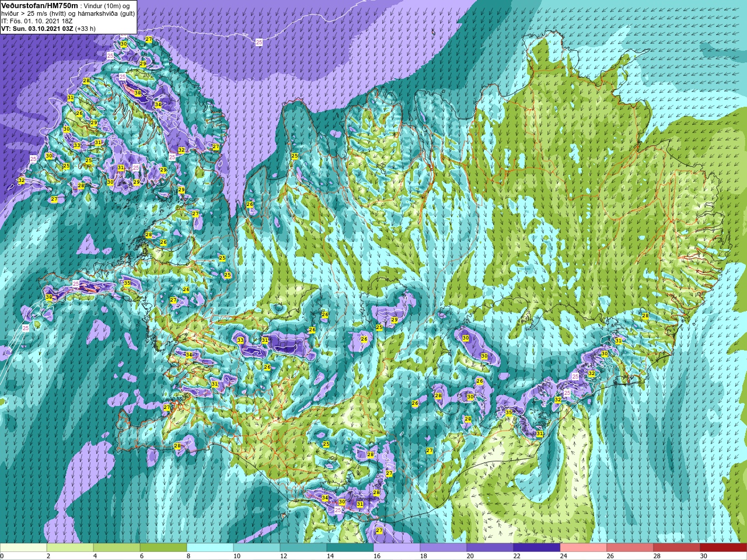
Task: Select the legend scale label '4'
Action: 95,556
